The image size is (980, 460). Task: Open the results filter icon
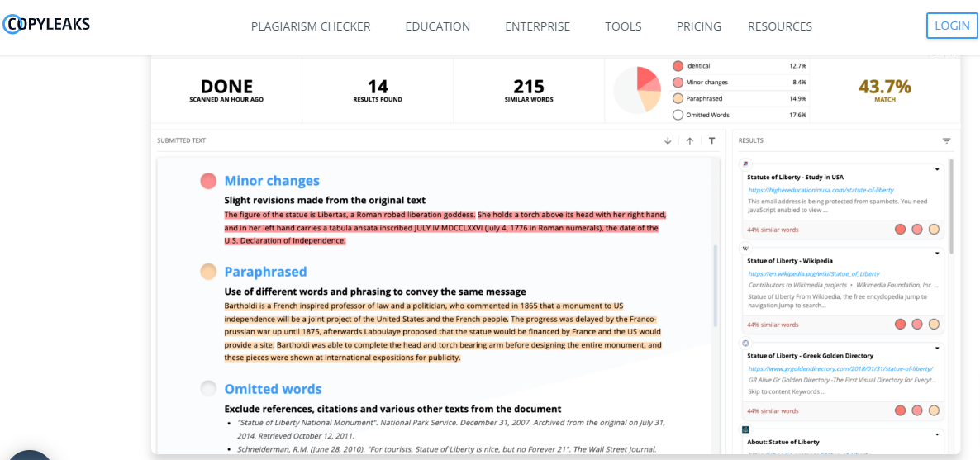(947, 140)
